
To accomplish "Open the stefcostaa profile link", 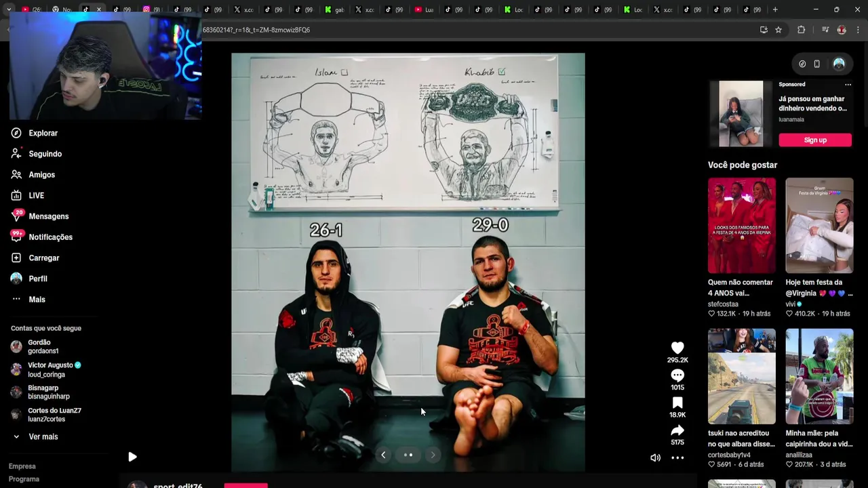I will [723, 304].
